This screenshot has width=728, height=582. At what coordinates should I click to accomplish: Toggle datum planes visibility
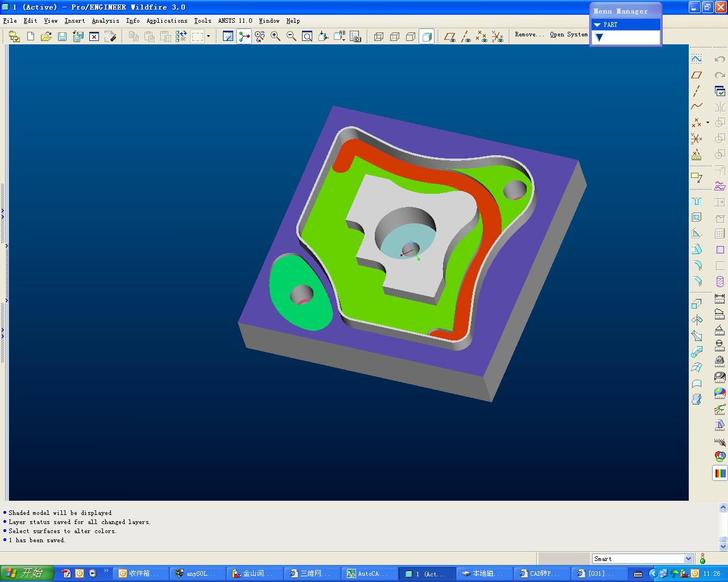pos(450,36)
